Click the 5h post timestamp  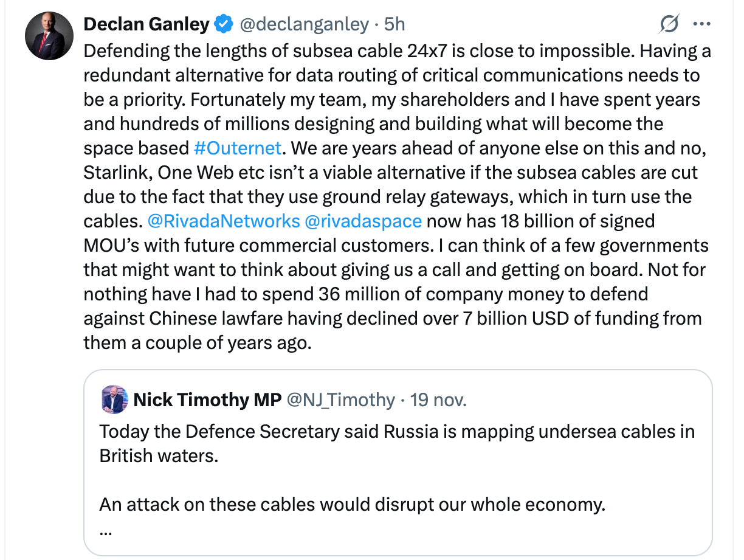click(x=394, y=24)
